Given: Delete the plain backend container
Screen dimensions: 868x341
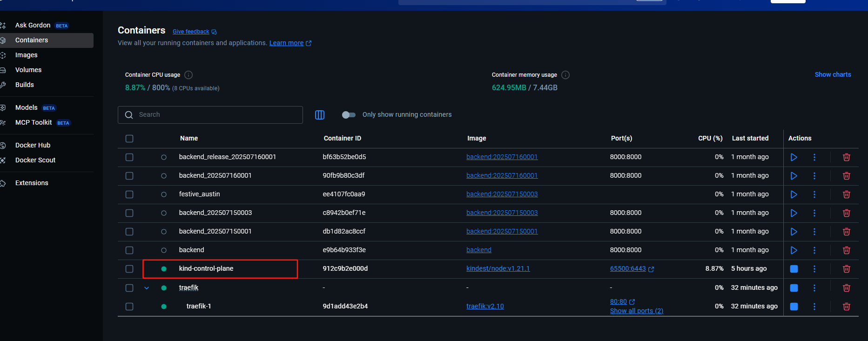Looking at the screenshot, I should 847,250.
